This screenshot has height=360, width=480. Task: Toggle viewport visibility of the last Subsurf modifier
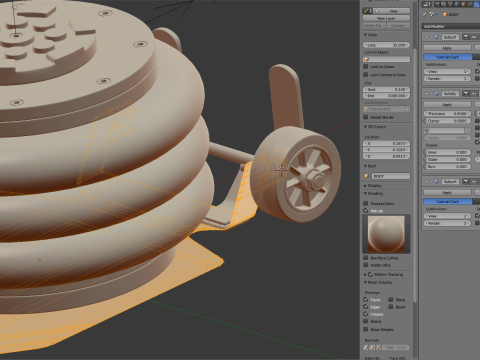click(x=474, y=182)
